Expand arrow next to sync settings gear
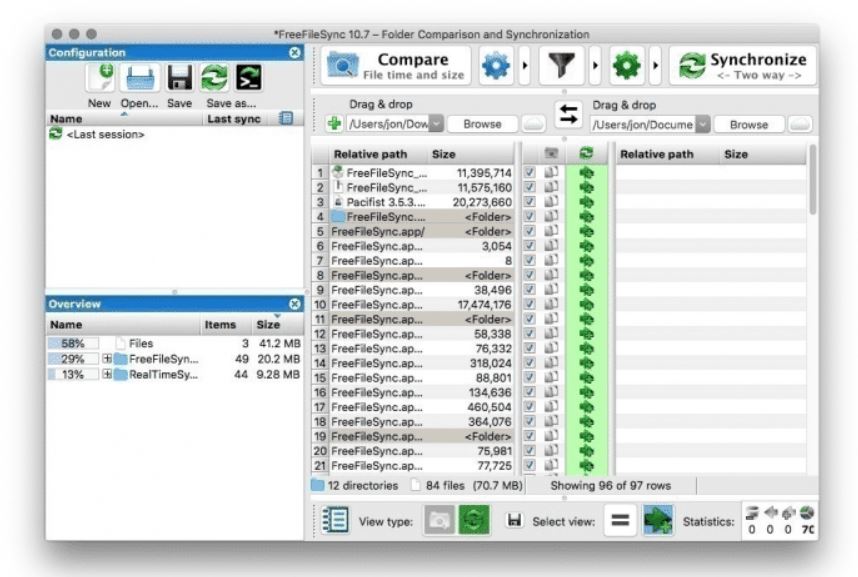The width and height of the screenshot is (858, 577). pyautogui.click(x=656, y=66)
